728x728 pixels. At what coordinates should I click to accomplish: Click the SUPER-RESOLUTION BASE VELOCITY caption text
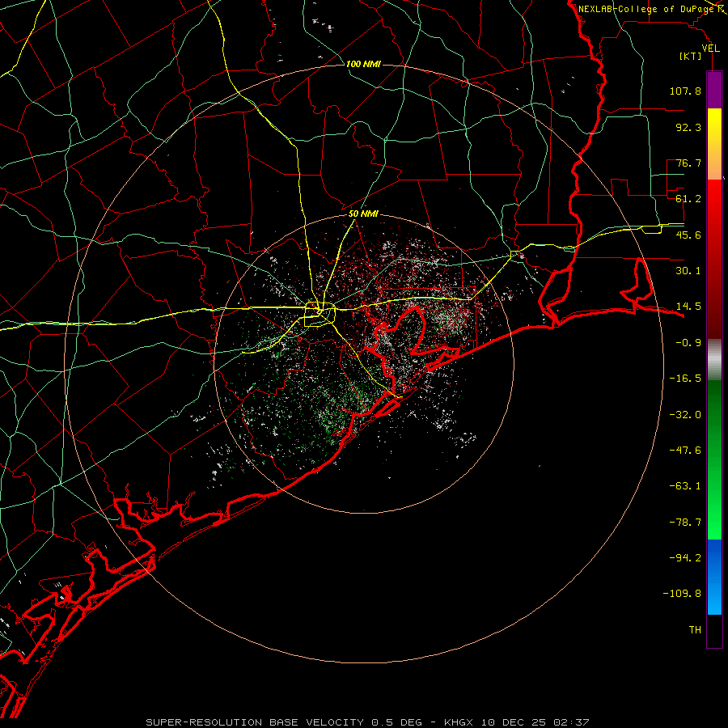[255, 722]
